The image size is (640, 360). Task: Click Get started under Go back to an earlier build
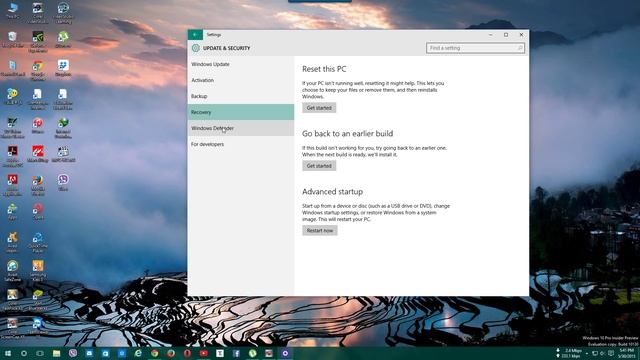pyautogui.click(x=319, y=166)
